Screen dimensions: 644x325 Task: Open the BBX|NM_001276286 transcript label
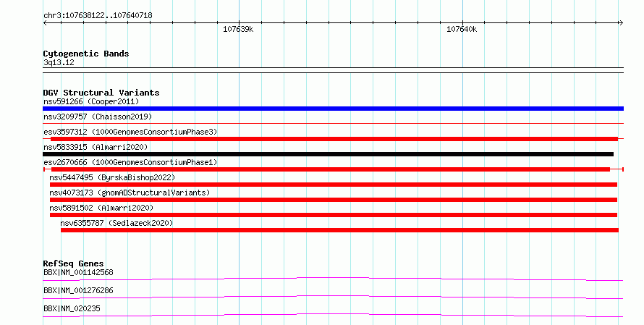(78, 290)
